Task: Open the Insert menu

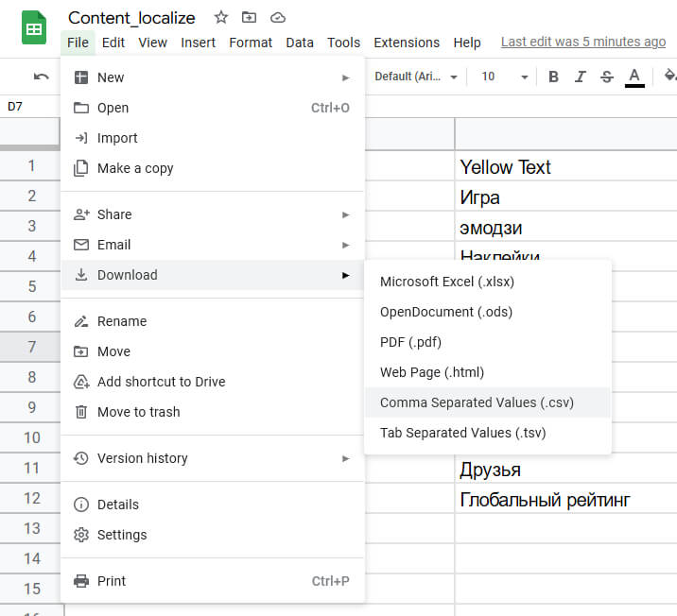Action: click(x=198, y=43)
